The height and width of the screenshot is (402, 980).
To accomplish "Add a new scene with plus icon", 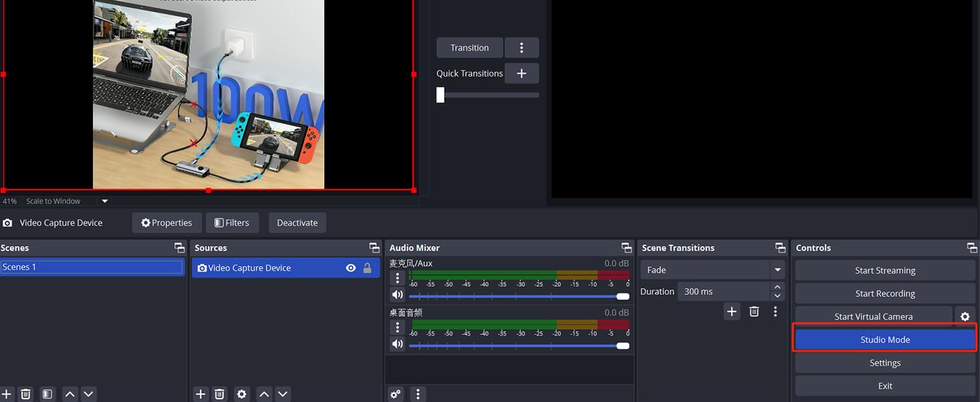I will click(x=7, y=394).
